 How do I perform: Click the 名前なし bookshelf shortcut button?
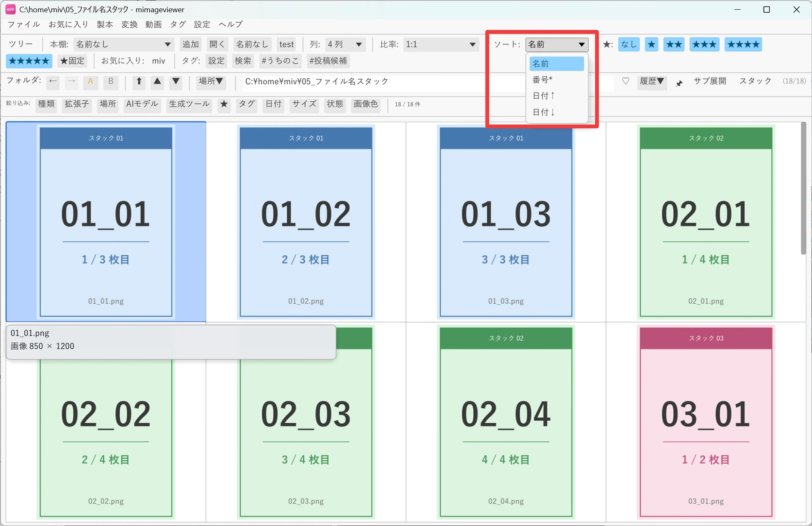252,44
